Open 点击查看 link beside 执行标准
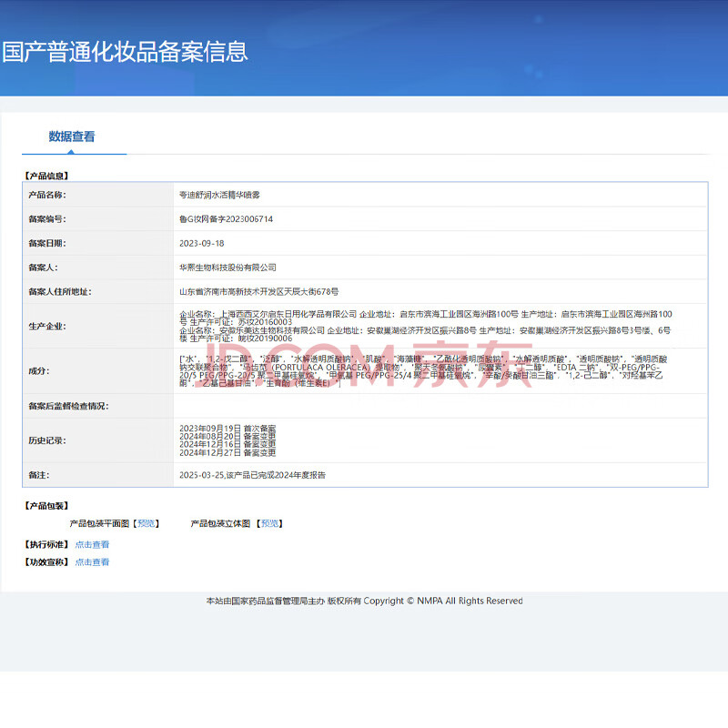Image resolution: width=728 pixels, height=728 pixels. click(x=92, y=544)
